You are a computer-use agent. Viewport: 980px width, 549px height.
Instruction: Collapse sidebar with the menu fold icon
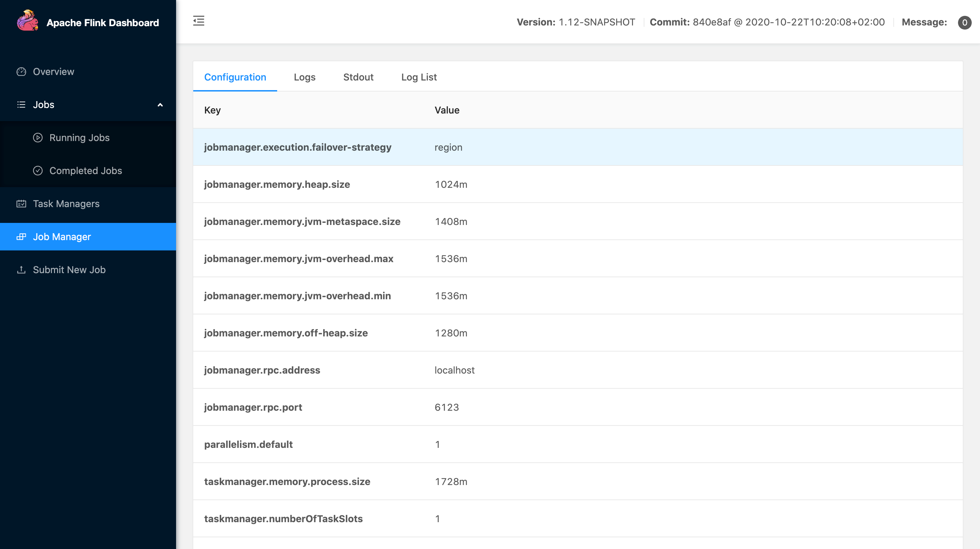(199, 21)
